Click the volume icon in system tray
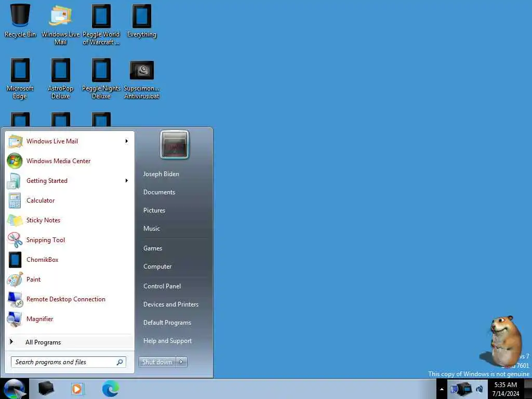 click(x=480, y=389)
